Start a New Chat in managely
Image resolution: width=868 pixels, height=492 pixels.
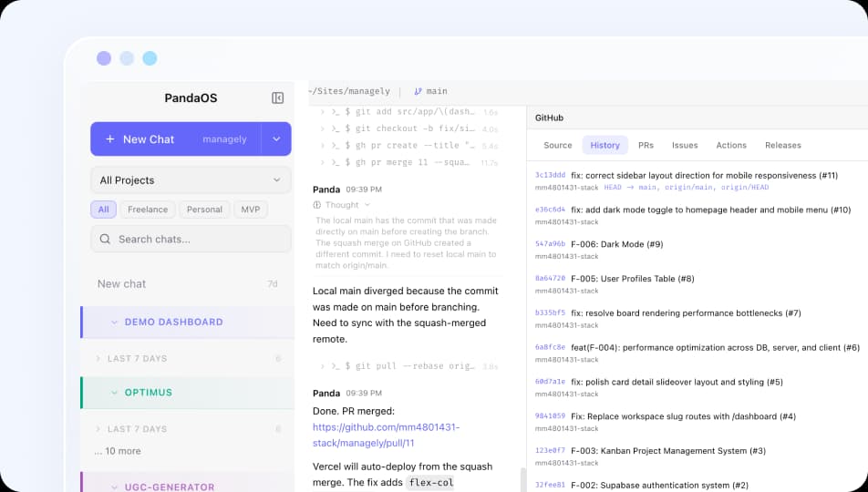coord(176,138)
